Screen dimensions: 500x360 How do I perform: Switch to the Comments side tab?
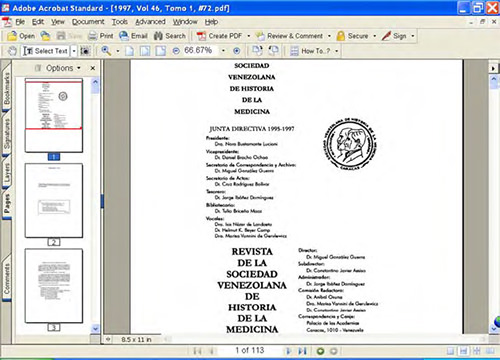pyautogui.click(x=6, y=278)
